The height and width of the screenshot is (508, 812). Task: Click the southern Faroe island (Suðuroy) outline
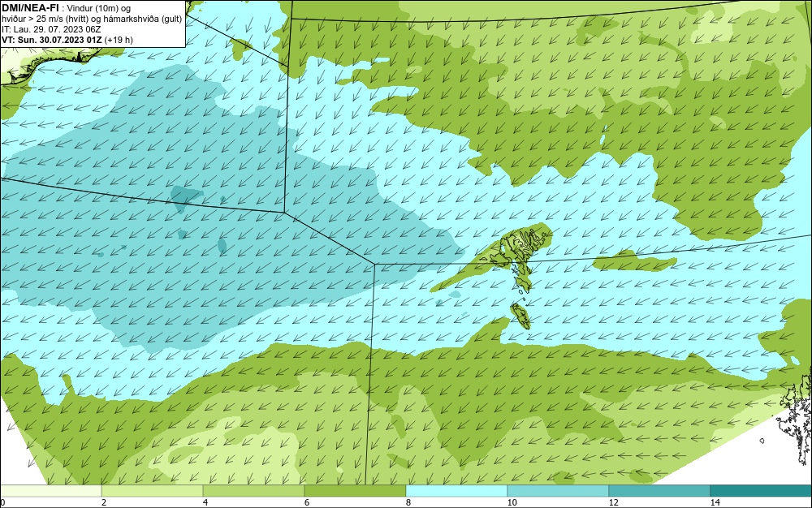pyautogui.click(x=521, y=316)
